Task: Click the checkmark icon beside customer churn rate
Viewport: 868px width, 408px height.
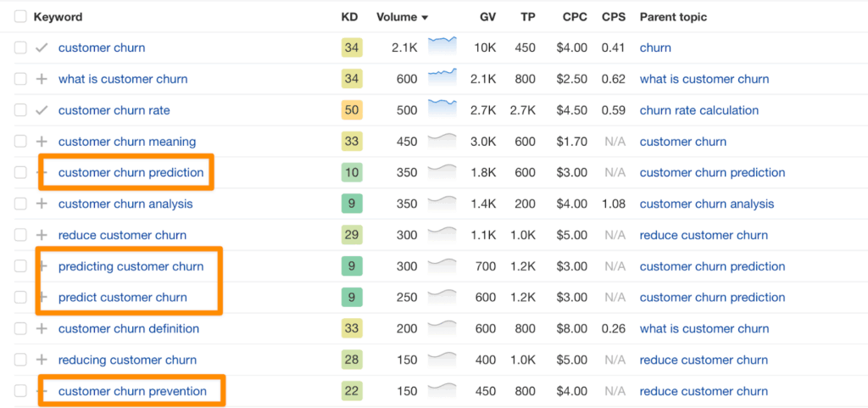Action: pos(42,110)
